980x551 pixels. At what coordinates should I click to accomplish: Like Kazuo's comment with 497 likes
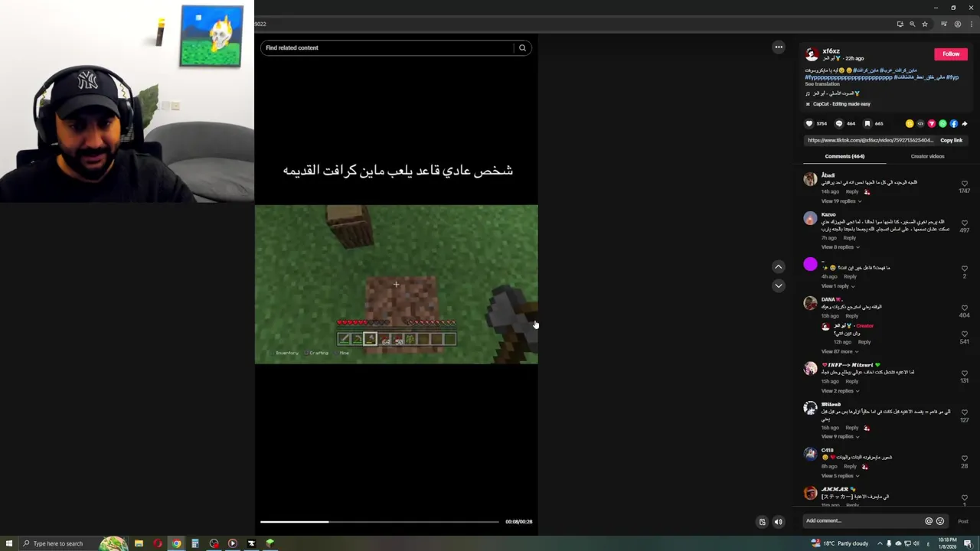coord(964,223)
